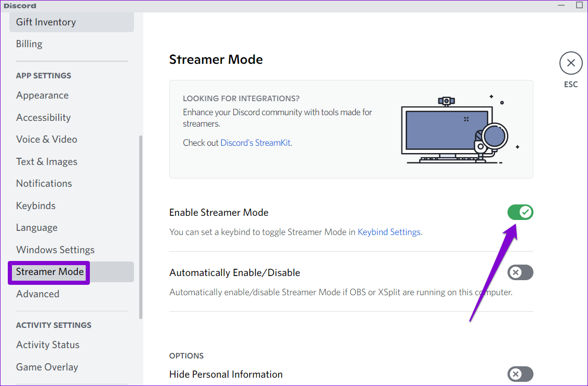Click the ACTIVITY SETTINGS section header

tap(54, 325)
